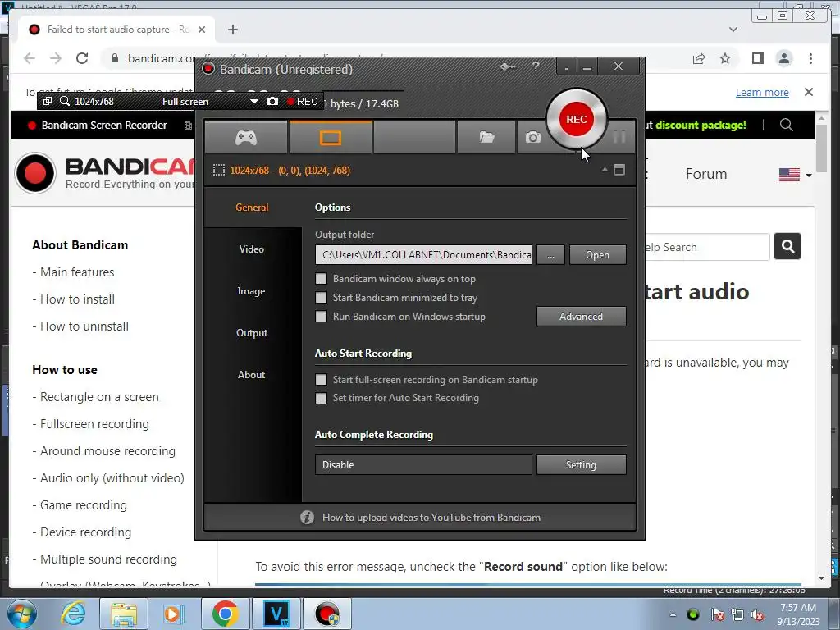Start recording with the red REC button

(577, 119)
